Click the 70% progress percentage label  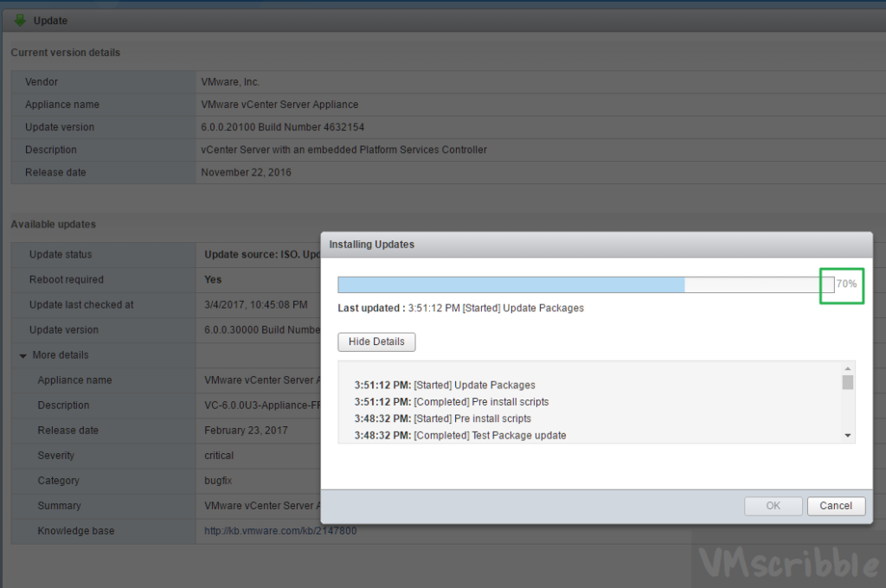click(846, 284)
